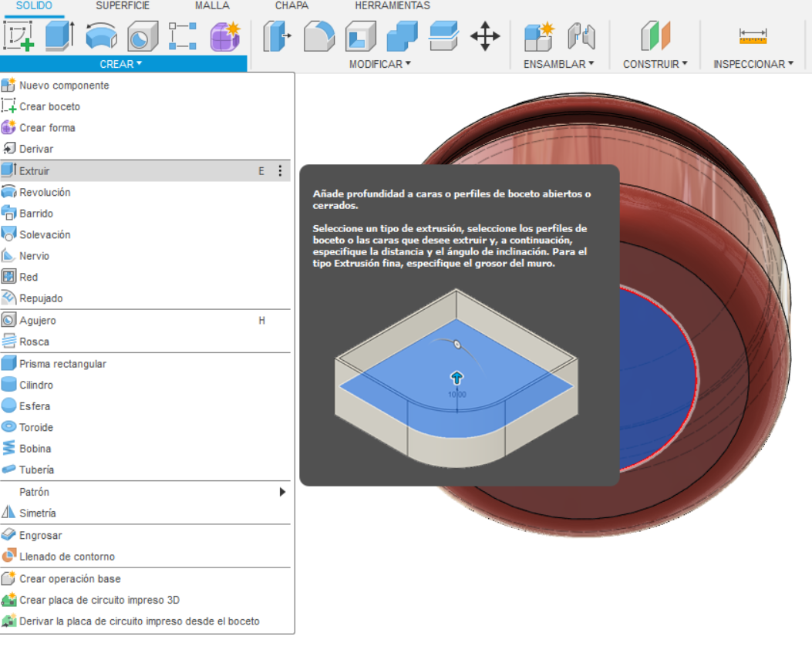Open the CREAR dropdown
Viewport: 812px width, 653px height.
tap(120, 64)
